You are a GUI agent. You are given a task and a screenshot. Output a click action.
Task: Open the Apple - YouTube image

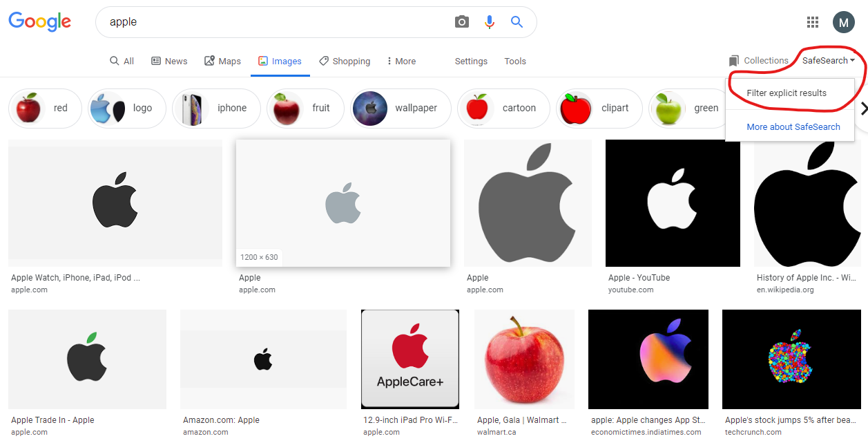tap(673, 203)
